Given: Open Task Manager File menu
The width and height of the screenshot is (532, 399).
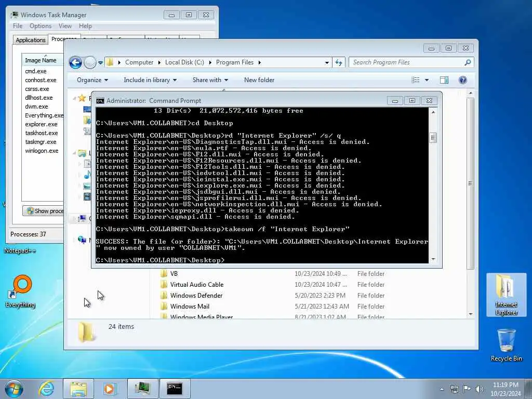Looking at the screenshot, I should point(18,26).
